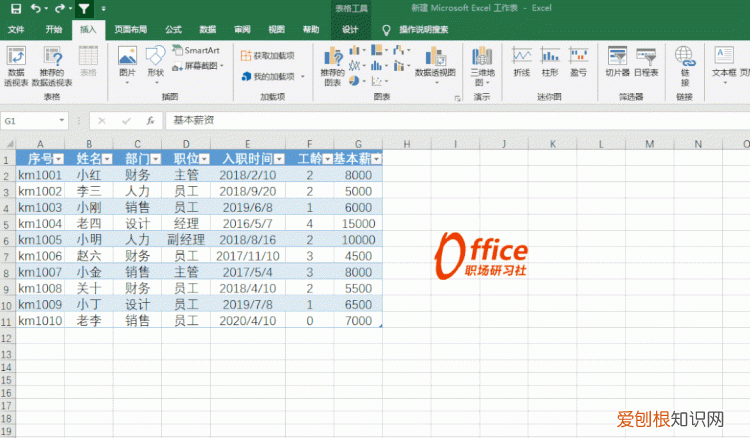The image size is (750, 438).
Task: Select cell containing km1004
Action: 40,224
